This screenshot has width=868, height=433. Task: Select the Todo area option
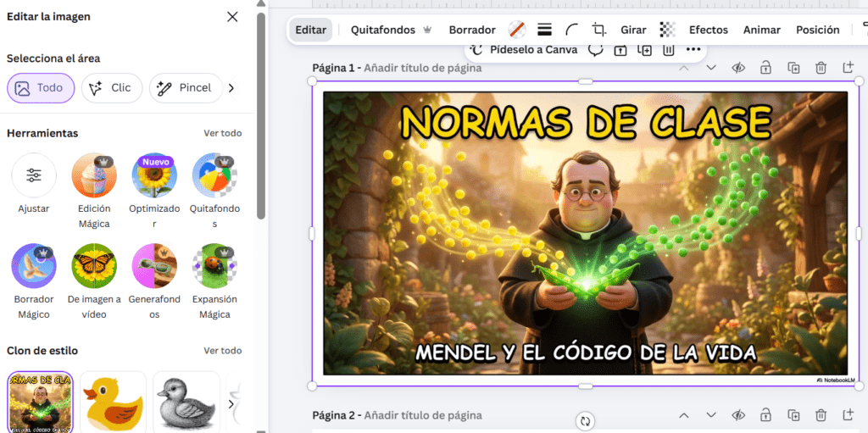tap(41, 88)
